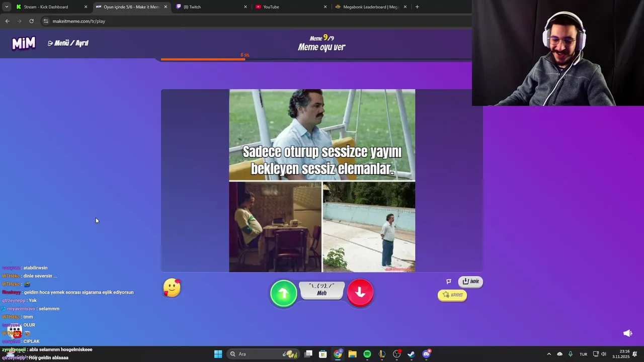Click the emoji reaction face icon
Image resolution: width=644 pixels, height=362 pixels.
tap(172, 288)
